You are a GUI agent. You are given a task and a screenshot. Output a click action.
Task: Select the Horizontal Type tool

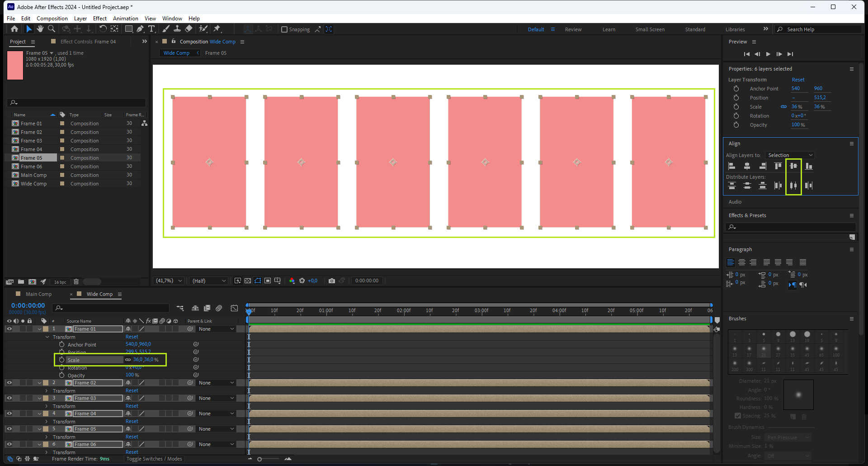coord(151,29)
